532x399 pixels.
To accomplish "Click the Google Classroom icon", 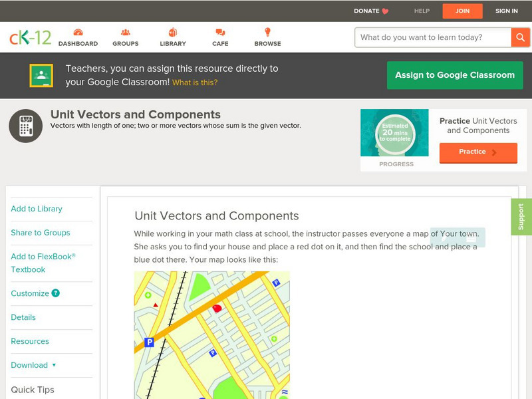I will [41, 75].
